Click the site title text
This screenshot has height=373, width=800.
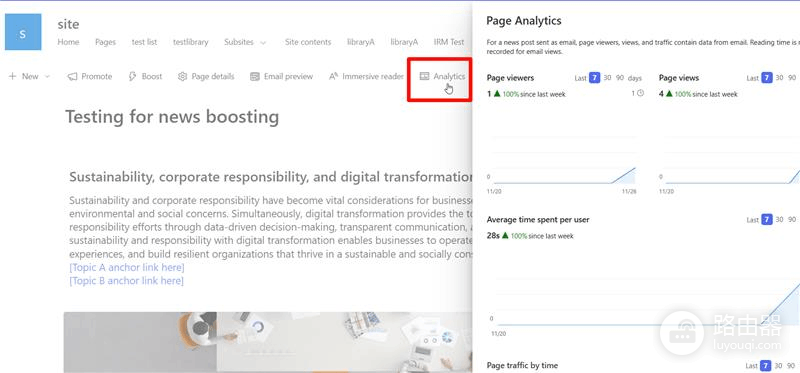click(68, 24)
